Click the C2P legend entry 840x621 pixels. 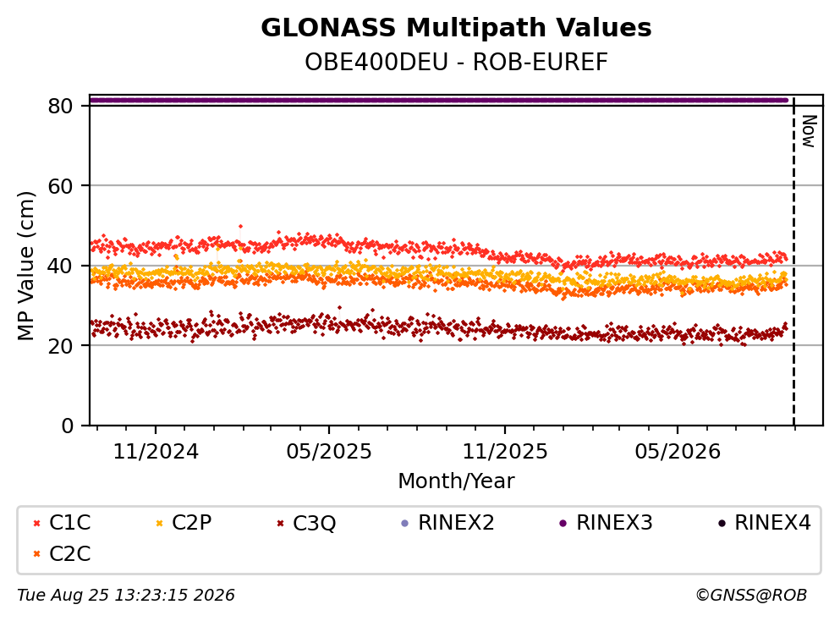184,522
